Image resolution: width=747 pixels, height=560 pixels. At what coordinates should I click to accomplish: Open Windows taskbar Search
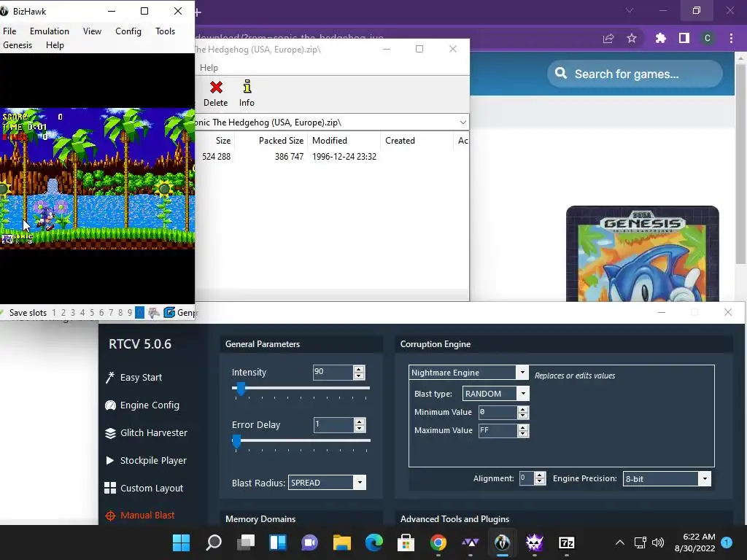click(214, 542)
